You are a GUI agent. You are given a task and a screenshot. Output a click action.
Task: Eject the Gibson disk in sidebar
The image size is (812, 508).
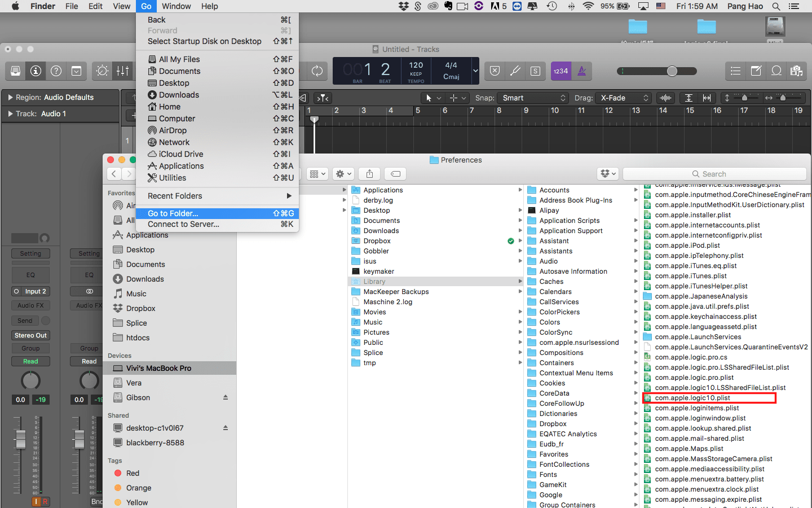point(226,397)
